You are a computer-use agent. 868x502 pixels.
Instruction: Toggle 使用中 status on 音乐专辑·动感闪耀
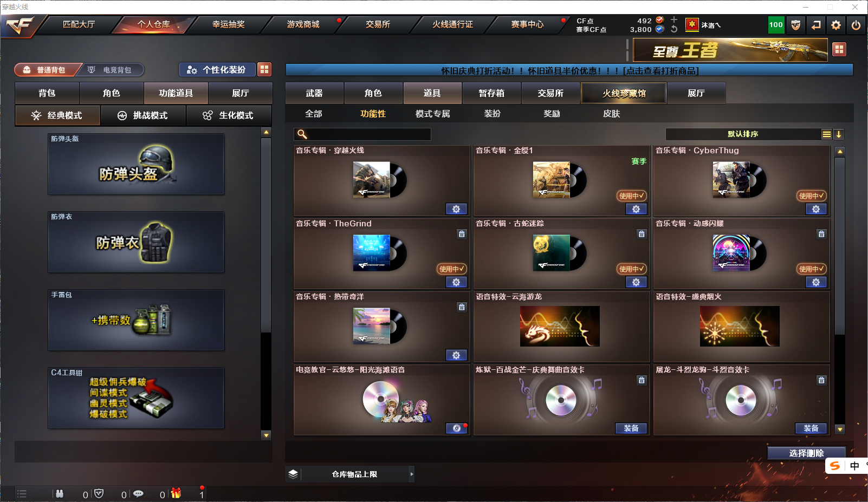pos(811,269)
